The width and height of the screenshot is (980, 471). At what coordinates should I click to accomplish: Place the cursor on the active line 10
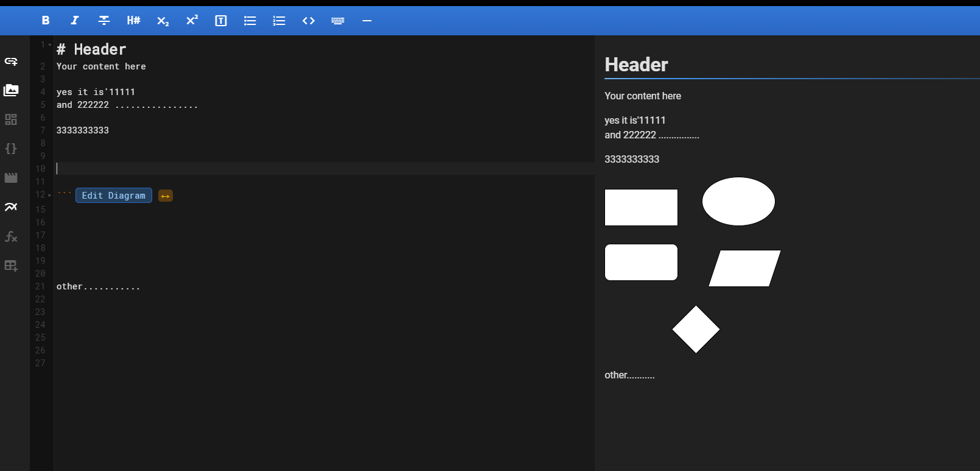324,169
